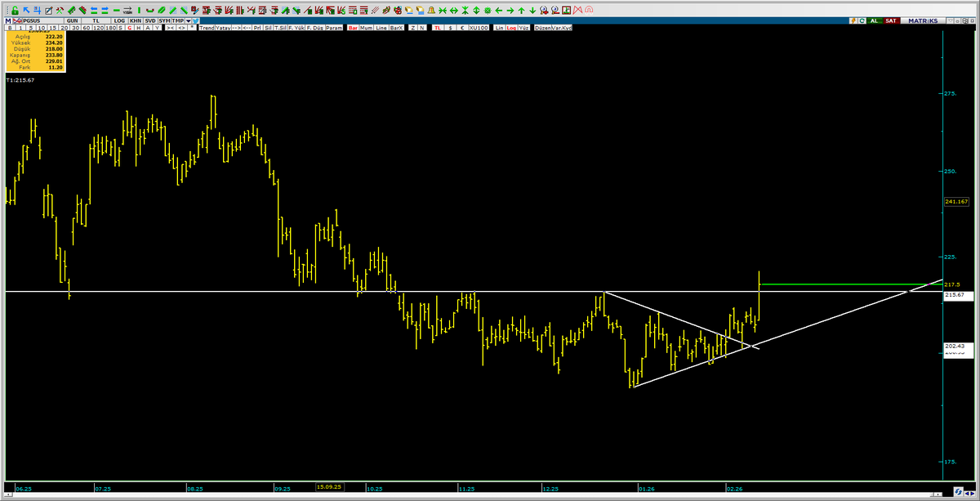Open the GUN period selector
This screenshot has height=501, width=980.
73,20
